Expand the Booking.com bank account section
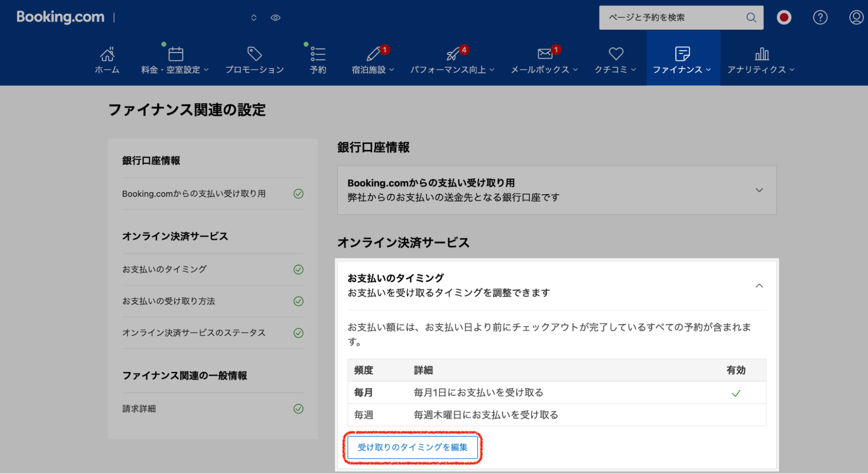This screenshot has width=868, height=474. 759,190
